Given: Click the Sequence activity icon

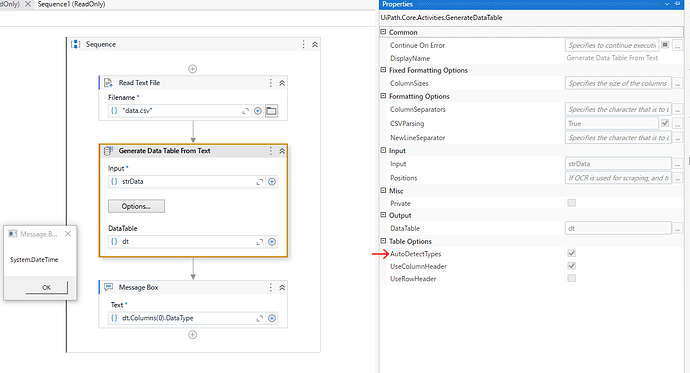Looking at the screenshot, I should [76, 44].
